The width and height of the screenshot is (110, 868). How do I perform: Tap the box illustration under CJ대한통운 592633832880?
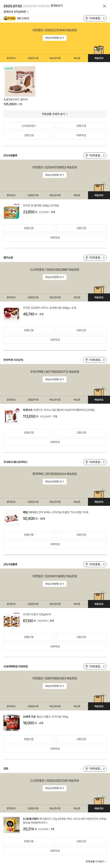pyautogui.click(x=99, y=289)
